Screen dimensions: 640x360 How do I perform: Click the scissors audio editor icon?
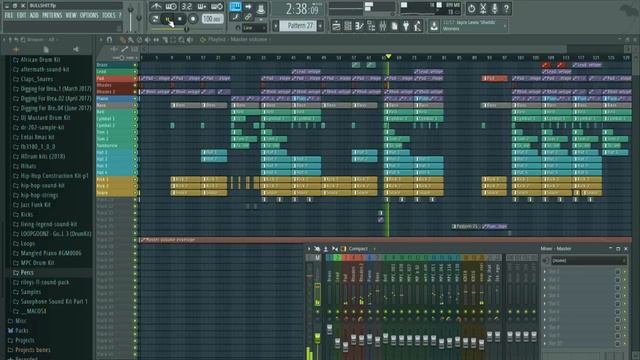pos(483,8)
